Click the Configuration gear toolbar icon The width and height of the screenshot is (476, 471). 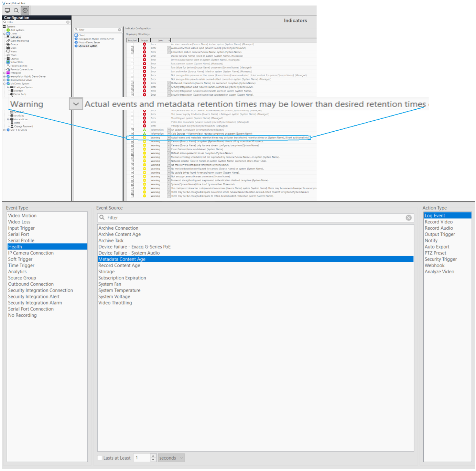[25, 10]
